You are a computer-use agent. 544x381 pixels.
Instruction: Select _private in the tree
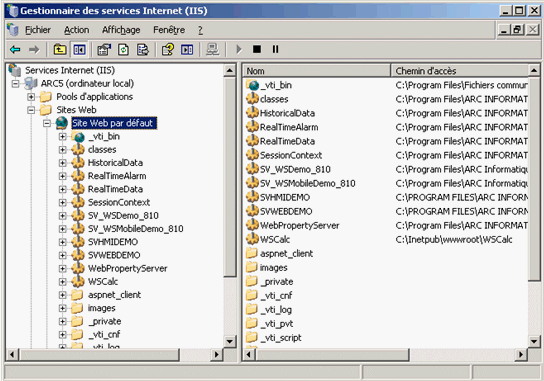[x=104, y=321]
